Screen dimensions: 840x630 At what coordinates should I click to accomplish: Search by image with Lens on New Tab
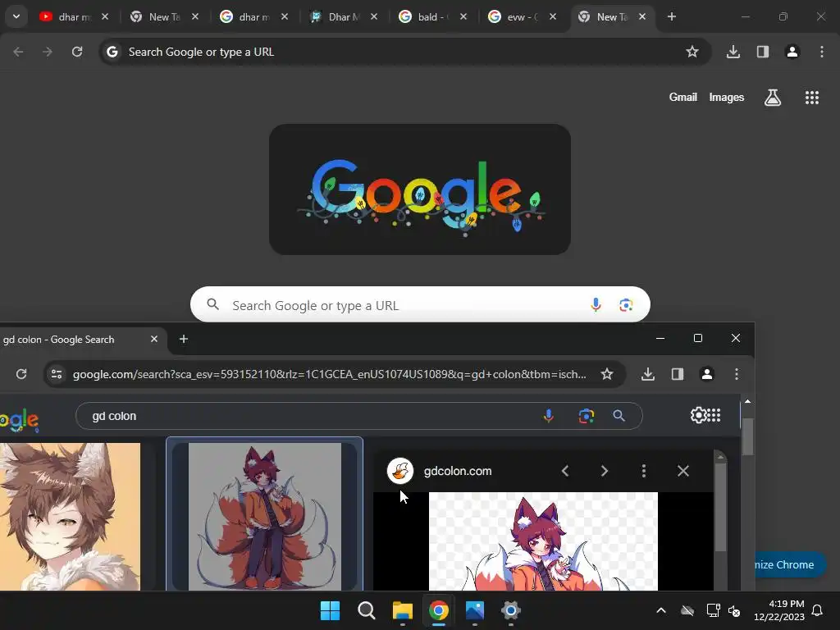(626, 305)
